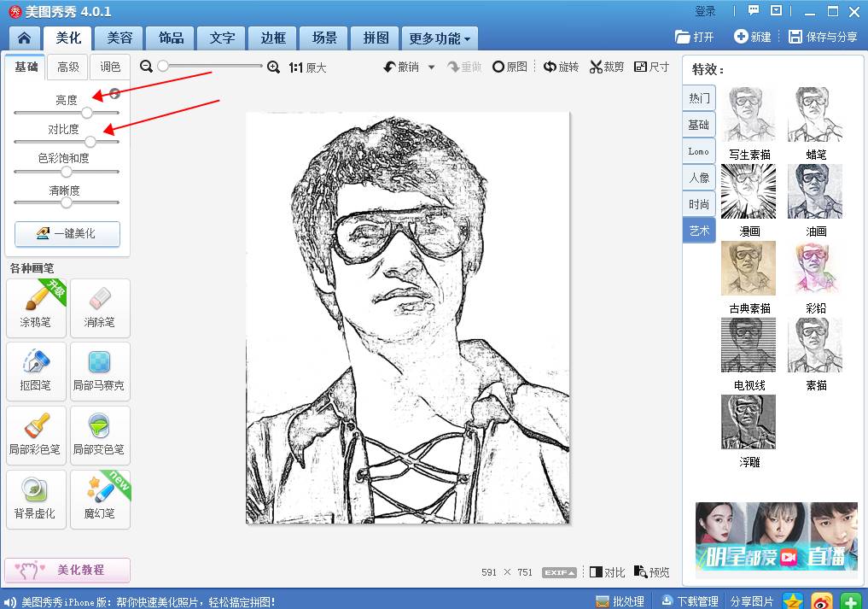Select the 局部彩色笔 local color brush
Viewport: 868px width, 609px height.
coord(36,435)
